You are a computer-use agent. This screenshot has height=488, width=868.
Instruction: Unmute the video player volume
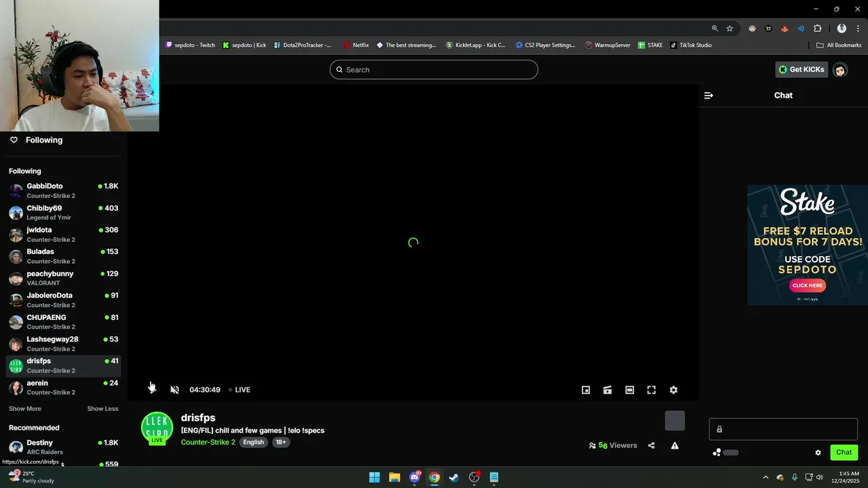(x=174, y=390)
